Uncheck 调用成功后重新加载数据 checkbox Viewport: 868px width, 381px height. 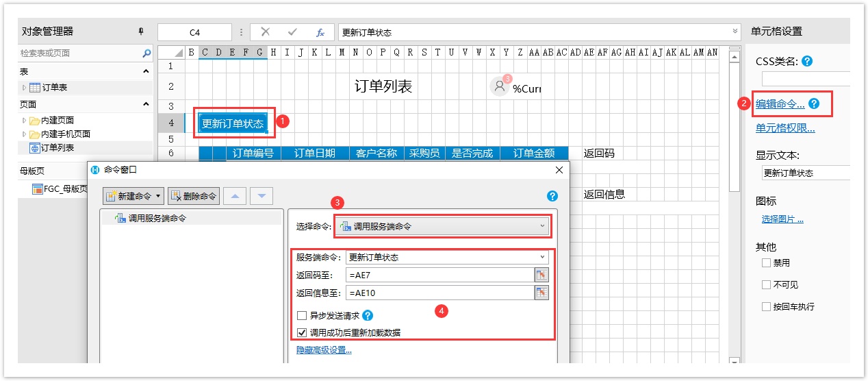[302, 332]
